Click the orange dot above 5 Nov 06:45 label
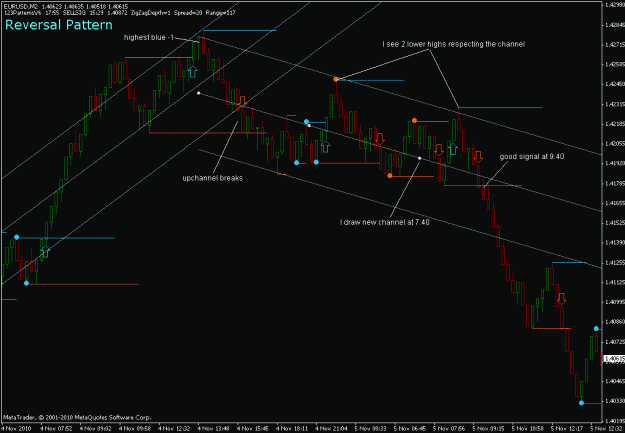Screen dimensions: 625x433 point(415,120)
